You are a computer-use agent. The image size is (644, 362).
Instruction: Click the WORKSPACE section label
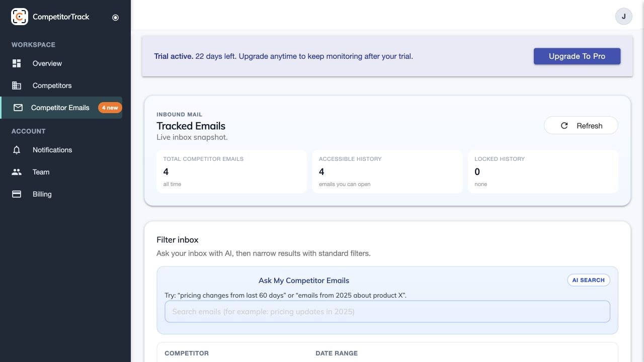click(x=33, y=45)
